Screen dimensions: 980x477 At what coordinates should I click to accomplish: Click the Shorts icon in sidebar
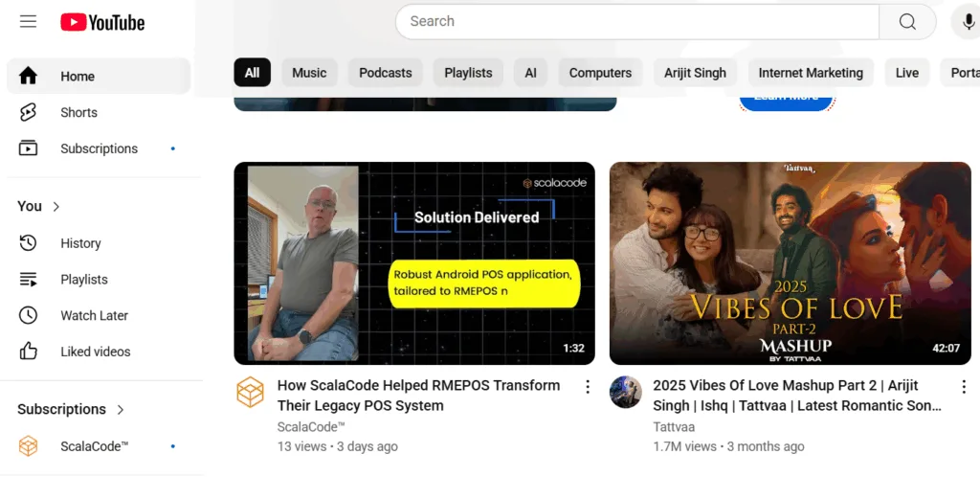[28, 112]
